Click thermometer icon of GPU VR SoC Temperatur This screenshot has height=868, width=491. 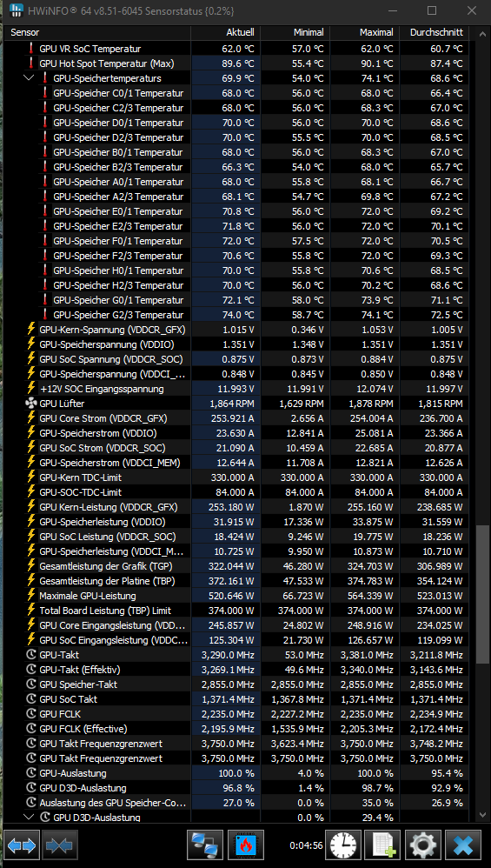tap(31, 49)
